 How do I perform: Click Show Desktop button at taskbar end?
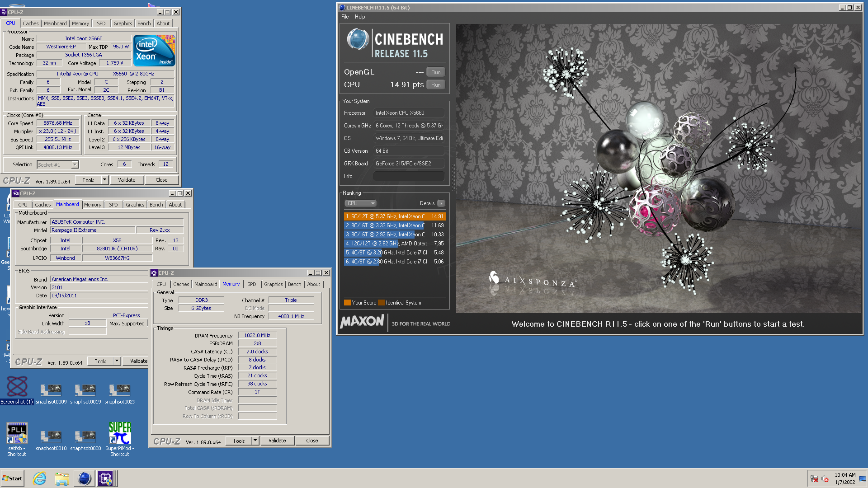[x=863, y=479]
